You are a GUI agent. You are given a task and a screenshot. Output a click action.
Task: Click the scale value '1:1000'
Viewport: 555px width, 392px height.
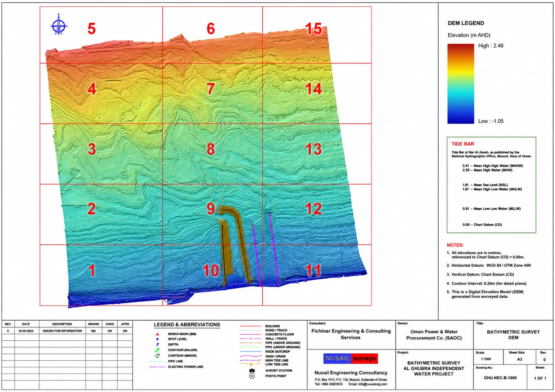coord(486,359)
